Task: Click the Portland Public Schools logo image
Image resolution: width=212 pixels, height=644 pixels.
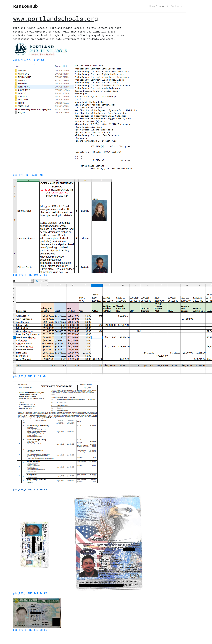Action: [40, 49]
